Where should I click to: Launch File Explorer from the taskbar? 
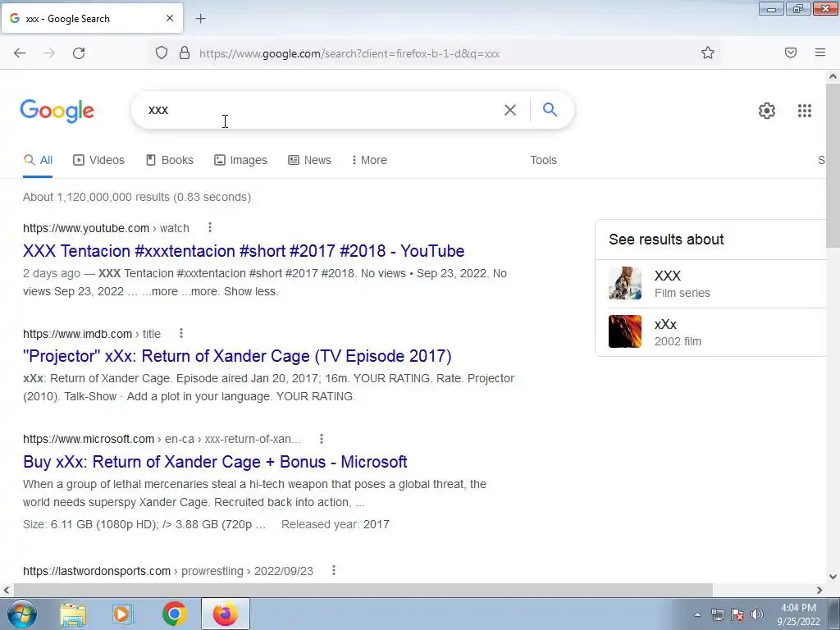73,614
